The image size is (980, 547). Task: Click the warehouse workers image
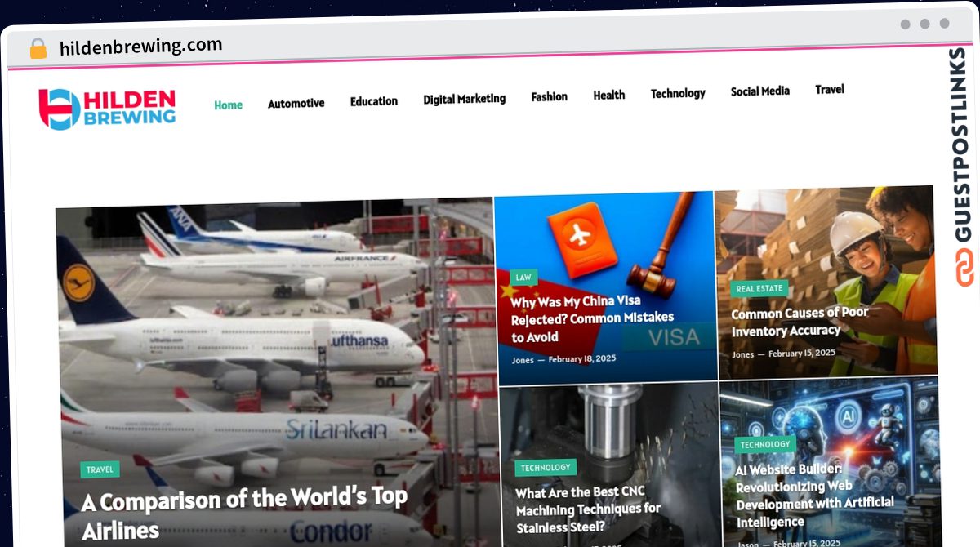click(x=825, y=282)
